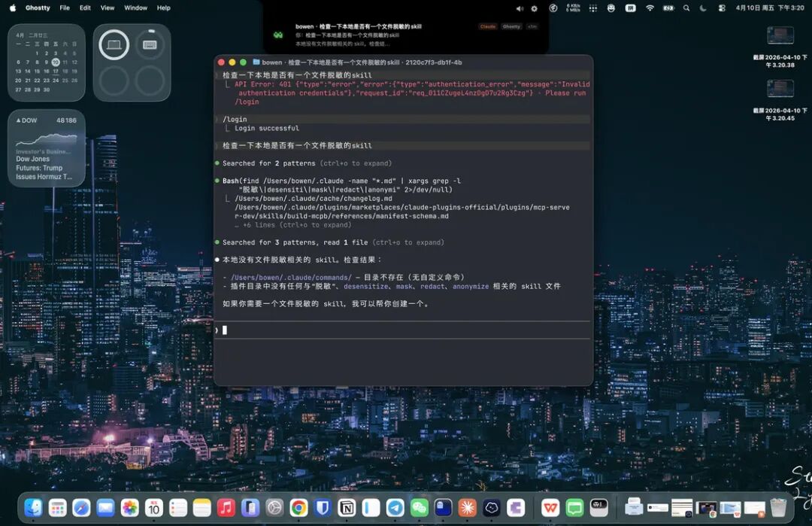Open Finder from the Dock
This screenshot has width=812, height=526.
point(34,508)
